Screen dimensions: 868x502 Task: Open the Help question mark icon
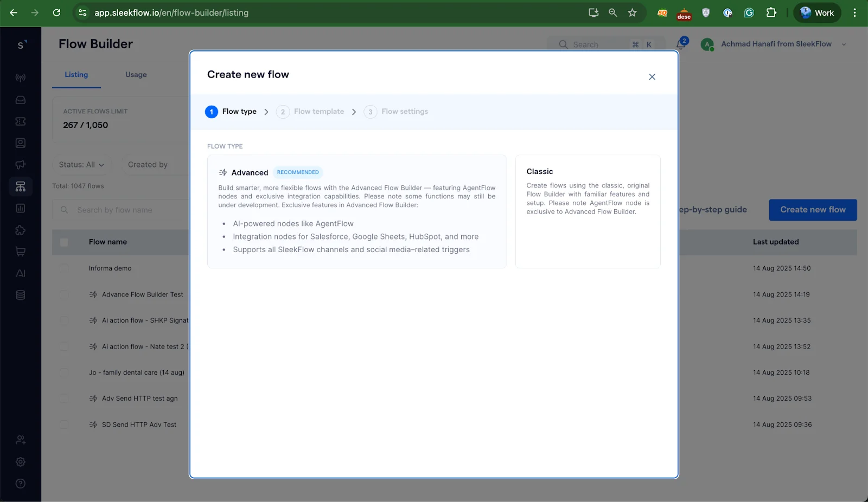(21, 484)
